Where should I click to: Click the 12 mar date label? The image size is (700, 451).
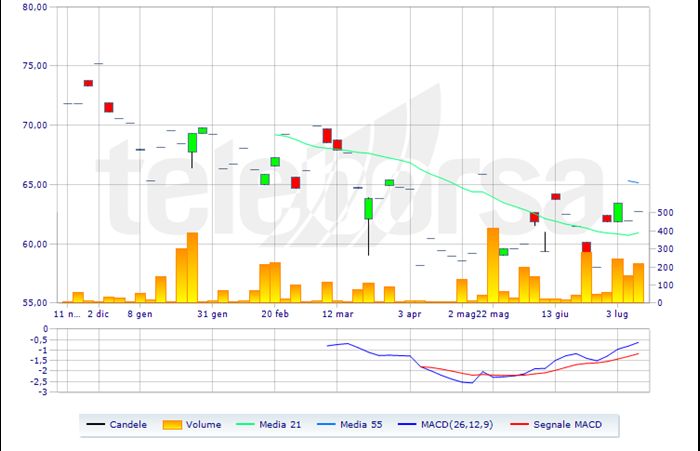(x=338, y=314)
